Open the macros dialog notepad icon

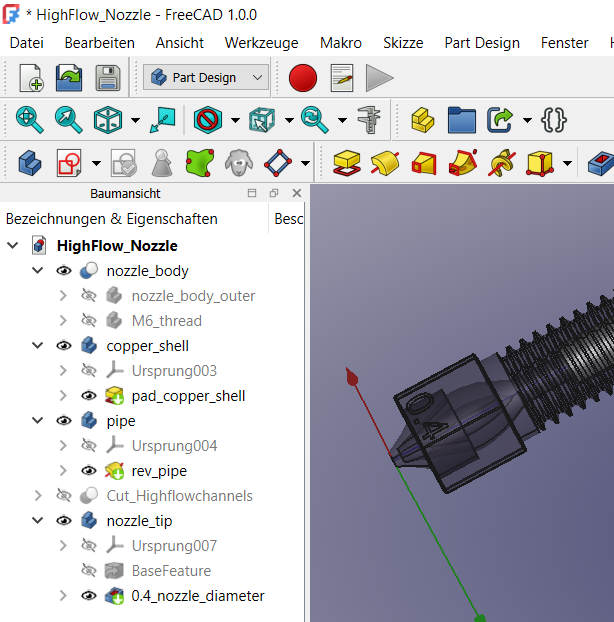point(342,78)
